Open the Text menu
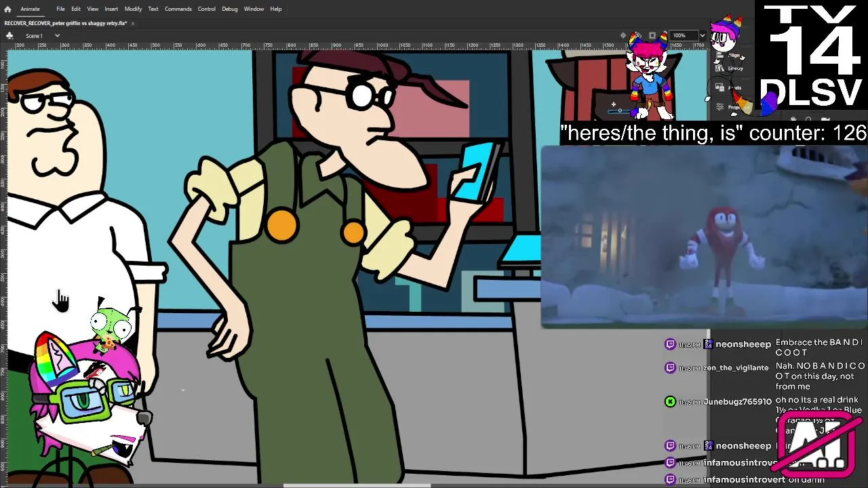 pos(153,9)
